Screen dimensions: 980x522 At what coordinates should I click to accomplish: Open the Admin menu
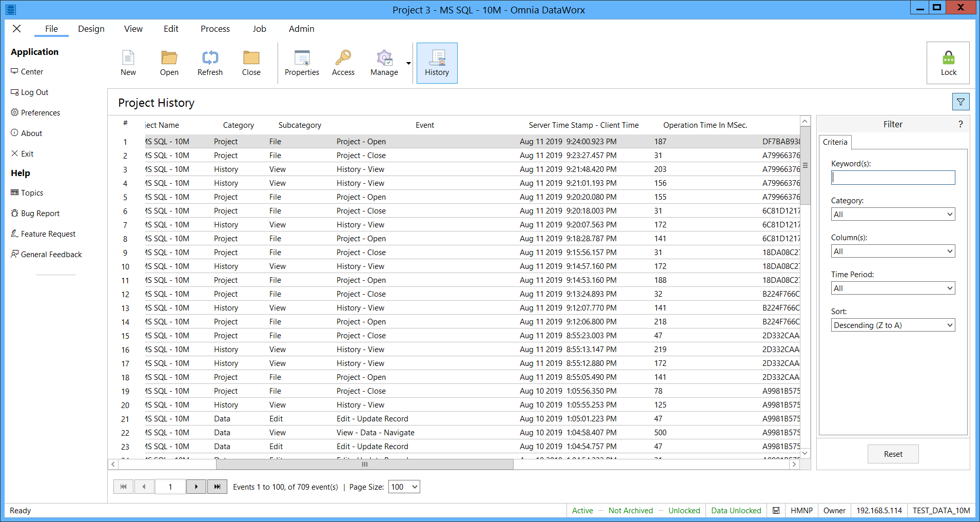pos(301,29)
